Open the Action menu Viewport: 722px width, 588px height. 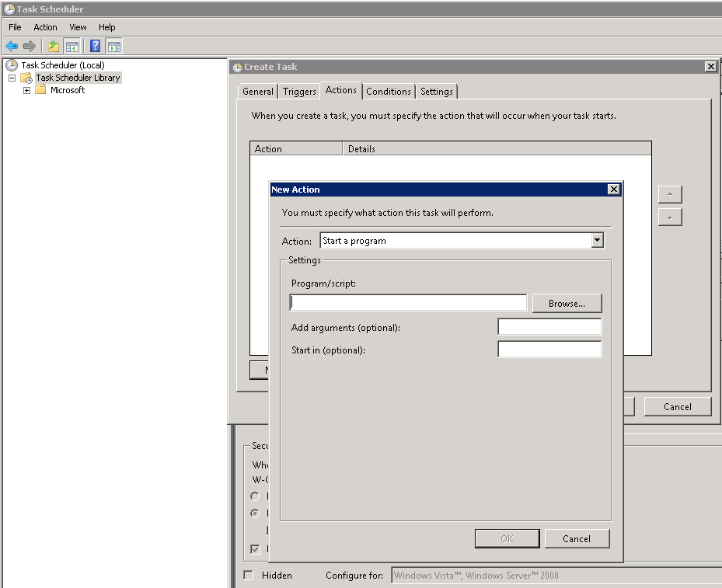click(44, 26)
